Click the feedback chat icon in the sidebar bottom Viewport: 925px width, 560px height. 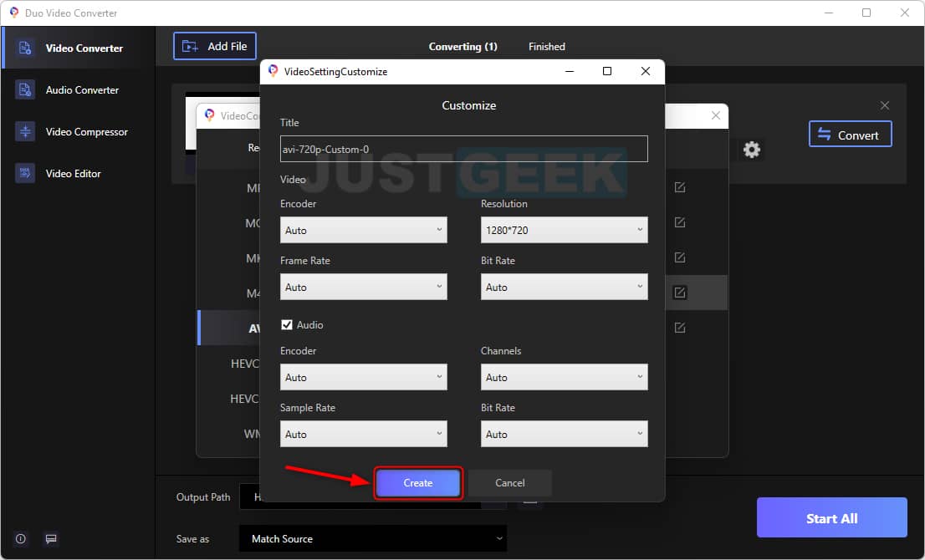pyautogui.click(x=51, y=538)
